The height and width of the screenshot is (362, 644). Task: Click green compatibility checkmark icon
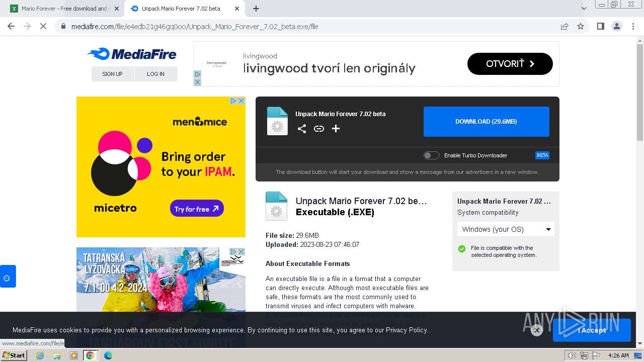pyautogui.click(x=462, y=248)
